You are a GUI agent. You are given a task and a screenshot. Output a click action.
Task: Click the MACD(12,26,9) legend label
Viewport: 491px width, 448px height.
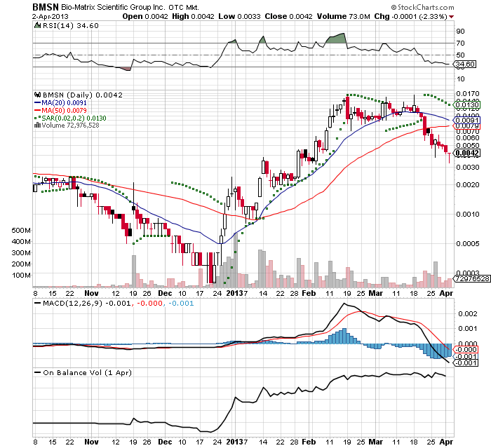pyautogui.click(x=72, y=304)
